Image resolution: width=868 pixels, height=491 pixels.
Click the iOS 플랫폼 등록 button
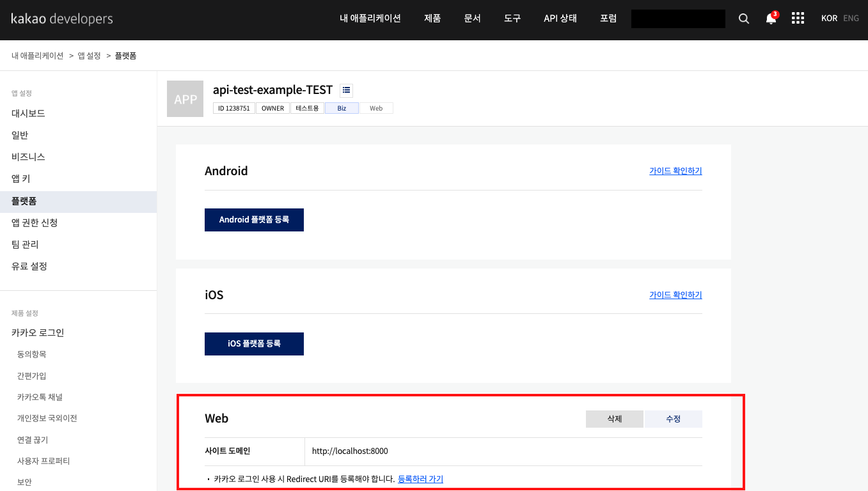(254, 343)
